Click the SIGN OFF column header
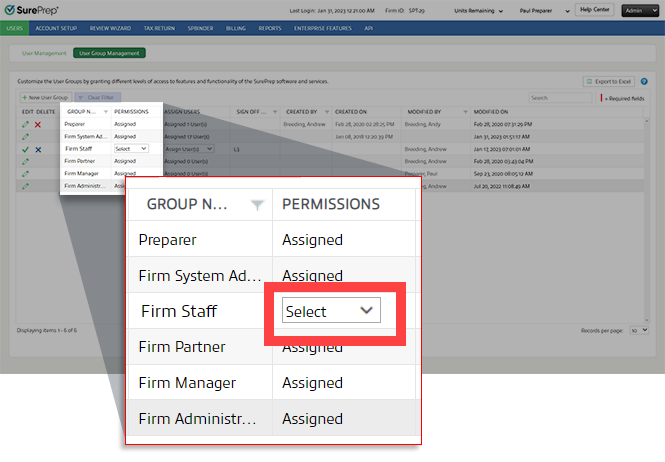This screenshot has height=462, width=665. pos(251,112)
